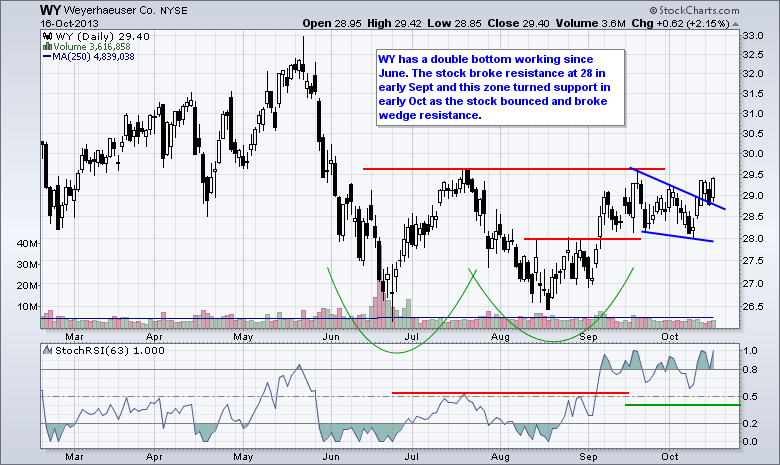Select the WY (Daily) 29.40 legend entry

point(102,36)
